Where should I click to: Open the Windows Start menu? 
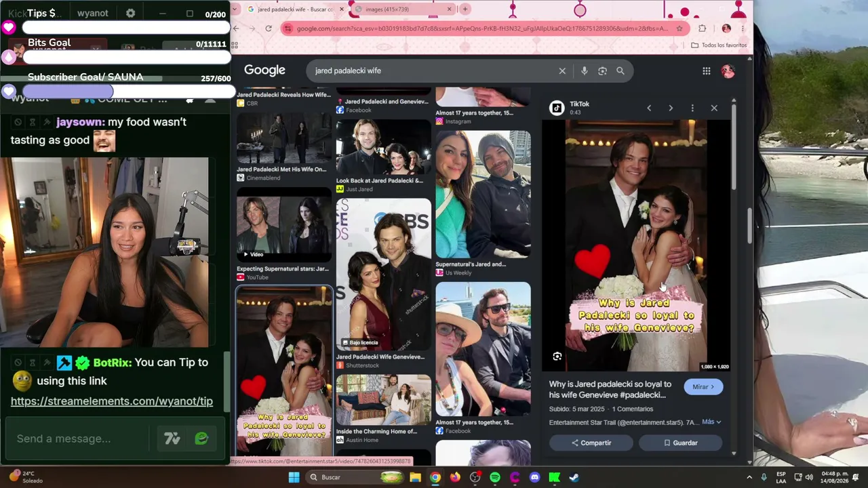tap(294, 477)
